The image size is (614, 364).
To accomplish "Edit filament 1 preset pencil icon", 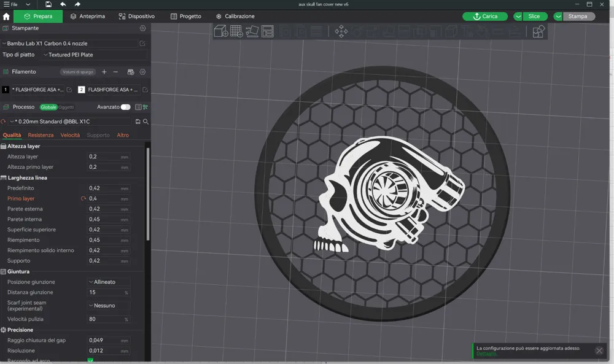I will point(69,90).
